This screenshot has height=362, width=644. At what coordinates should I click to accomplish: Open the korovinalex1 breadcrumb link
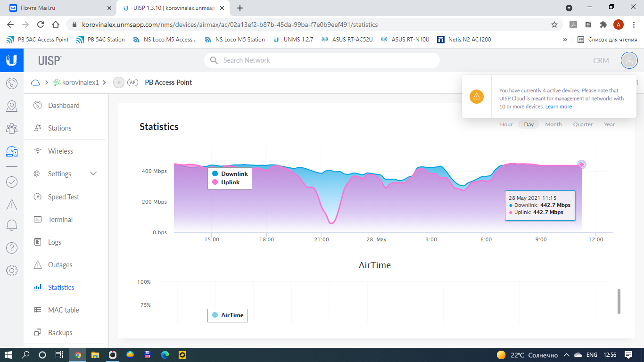point(81,82)
